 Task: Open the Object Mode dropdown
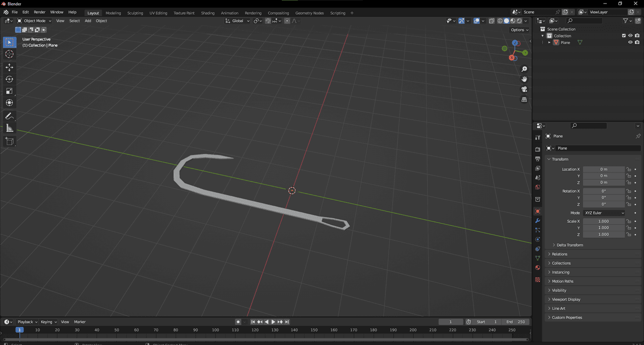pos(34,21)
